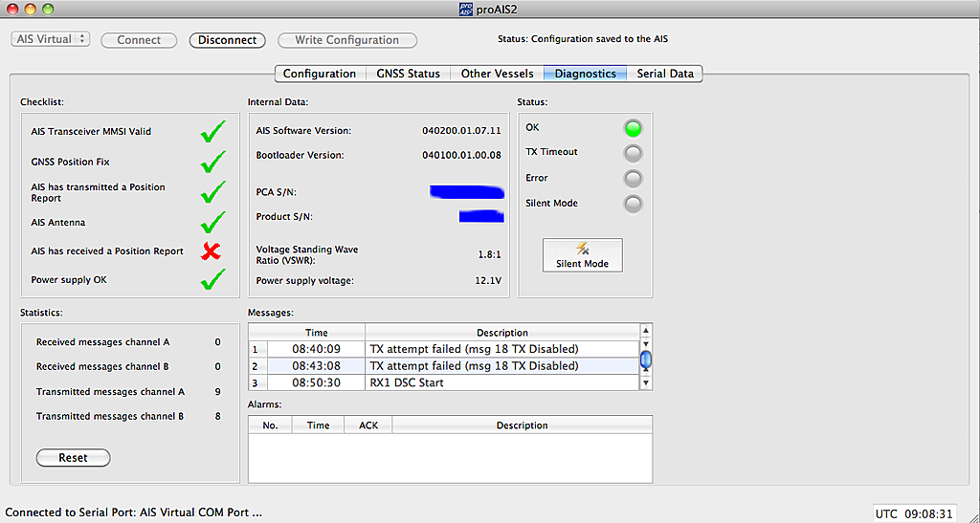Click the TX Timeout indicator light
Screen dimensions: 980x523
pos(634,154)
